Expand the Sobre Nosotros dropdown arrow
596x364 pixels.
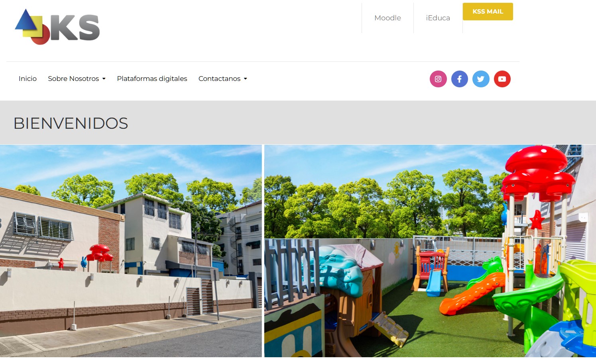click(x=104, y=79)
